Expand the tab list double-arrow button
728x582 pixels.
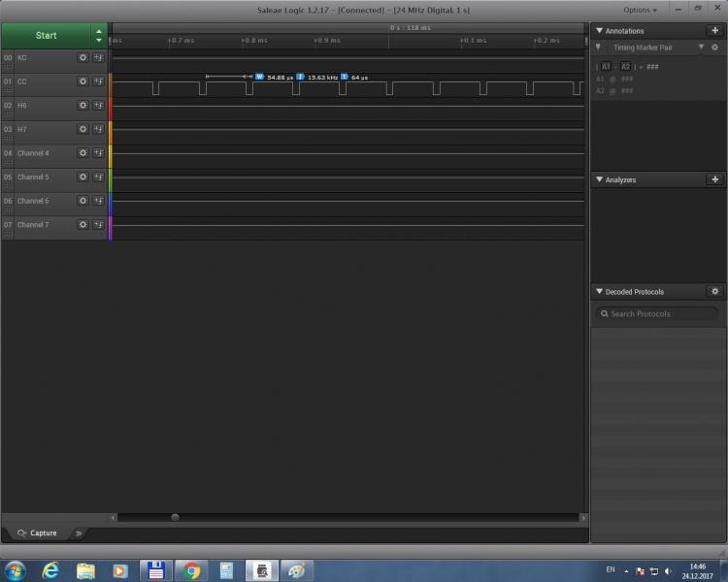[79, 533]
